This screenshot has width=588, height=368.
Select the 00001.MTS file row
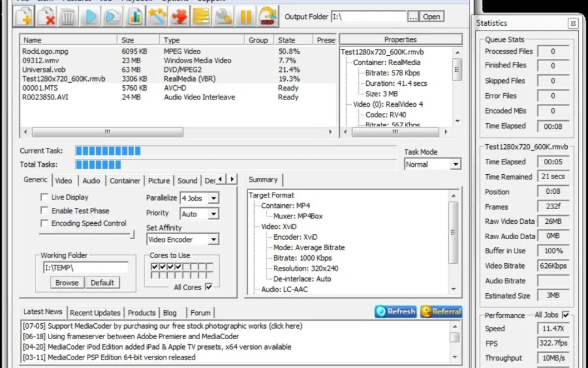(178, 88)
